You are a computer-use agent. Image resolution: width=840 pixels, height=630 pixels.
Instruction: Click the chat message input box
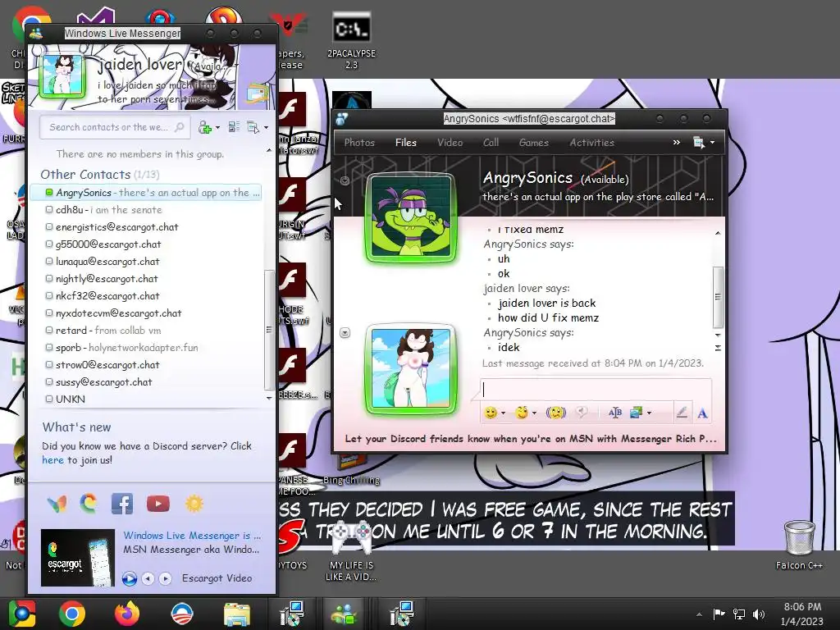(596, 390)
